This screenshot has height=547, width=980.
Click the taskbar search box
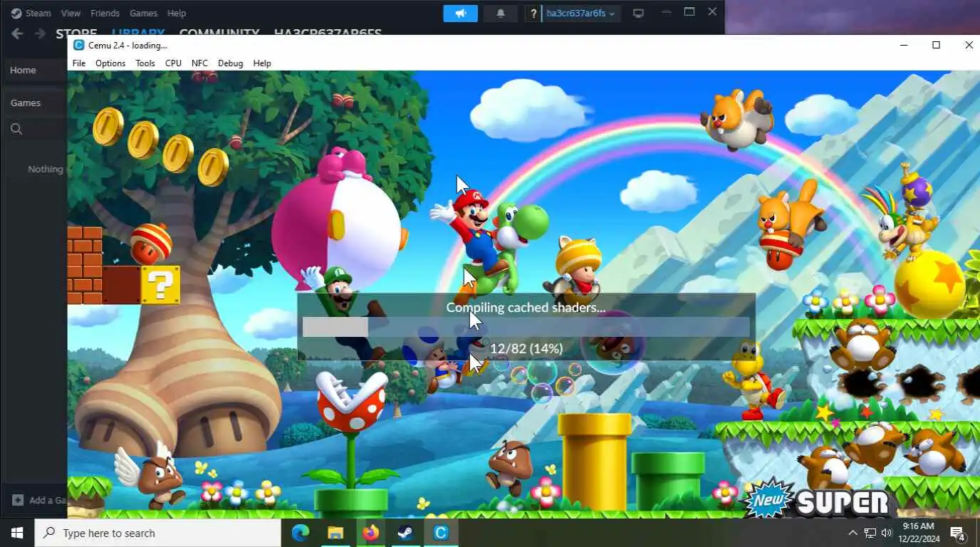tap(158, 533)
